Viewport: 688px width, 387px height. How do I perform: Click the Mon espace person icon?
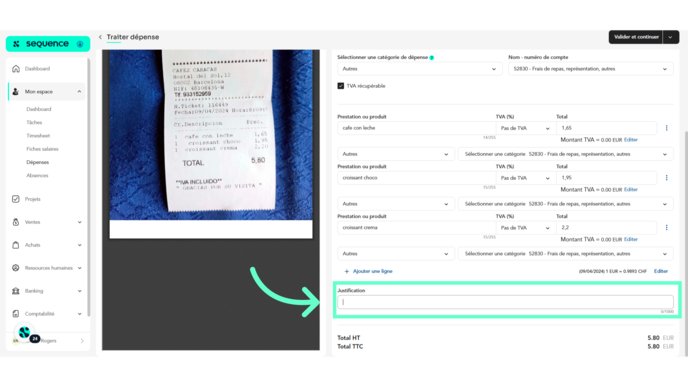[x=16, y=92]
